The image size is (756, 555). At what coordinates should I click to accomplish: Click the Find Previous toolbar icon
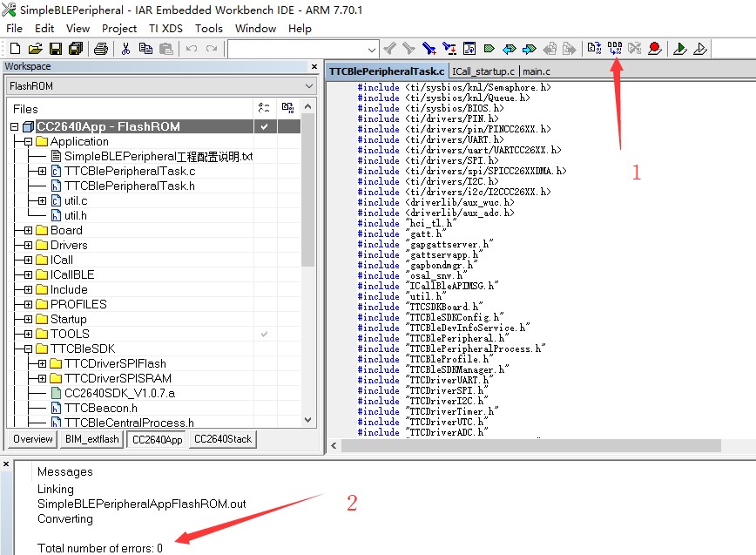pyautogui.click(x=389, y=49)
